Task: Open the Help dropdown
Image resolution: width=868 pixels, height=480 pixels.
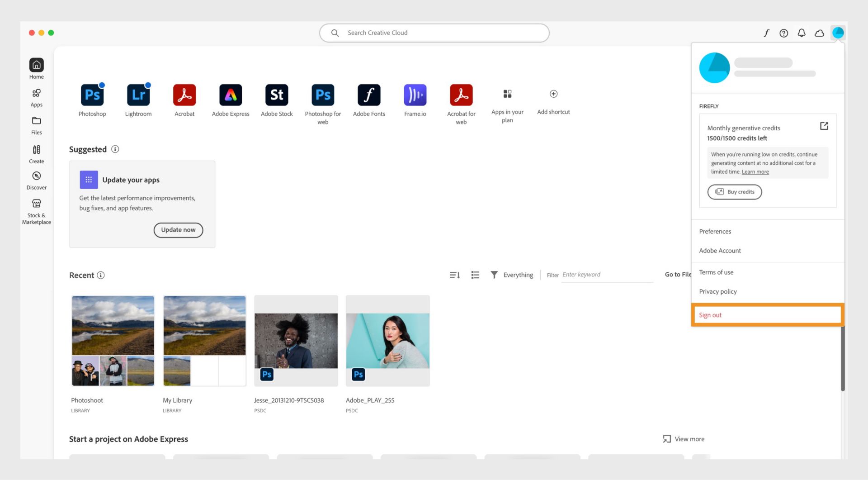Action: click(x=784, y=33)
